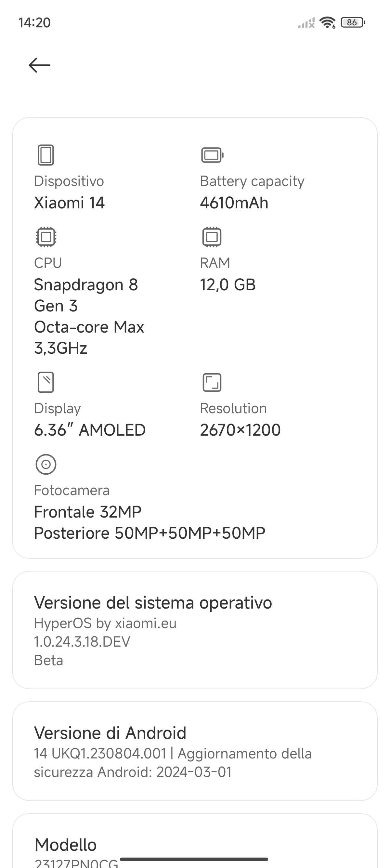This screenshot has height=868, width=390.
Task: Open Versione di Android entry
Action: click(195, 751)
